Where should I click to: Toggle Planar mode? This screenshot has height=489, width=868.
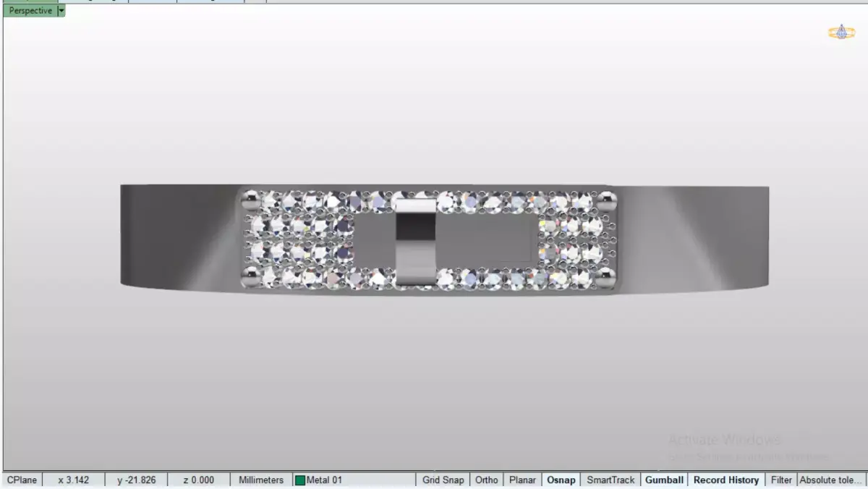pos(522,480)
